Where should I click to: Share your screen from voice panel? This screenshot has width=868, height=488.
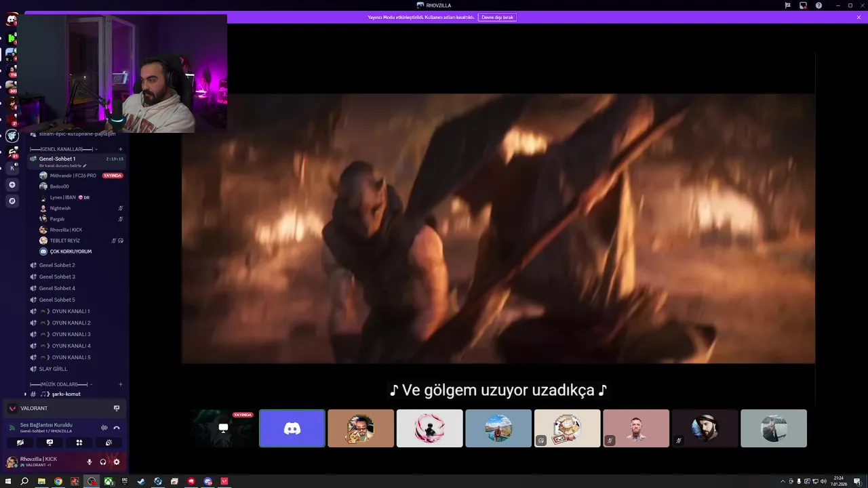tap(50, 443)
